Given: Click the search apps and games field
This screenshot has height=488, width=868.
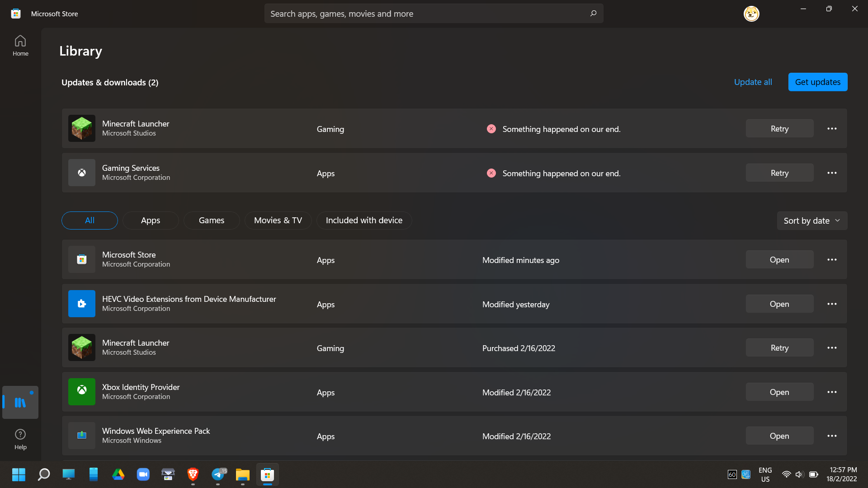Looking at the screenshot, I should [434, 14].
